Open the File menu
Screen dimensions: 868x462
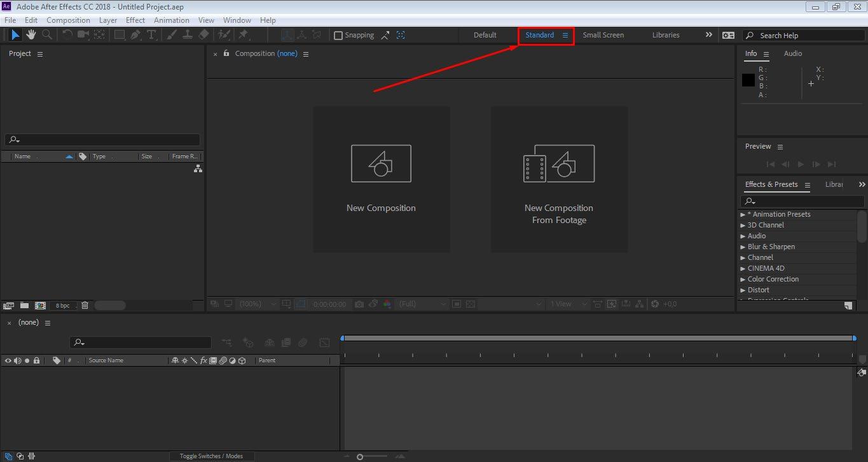[10, 20]
